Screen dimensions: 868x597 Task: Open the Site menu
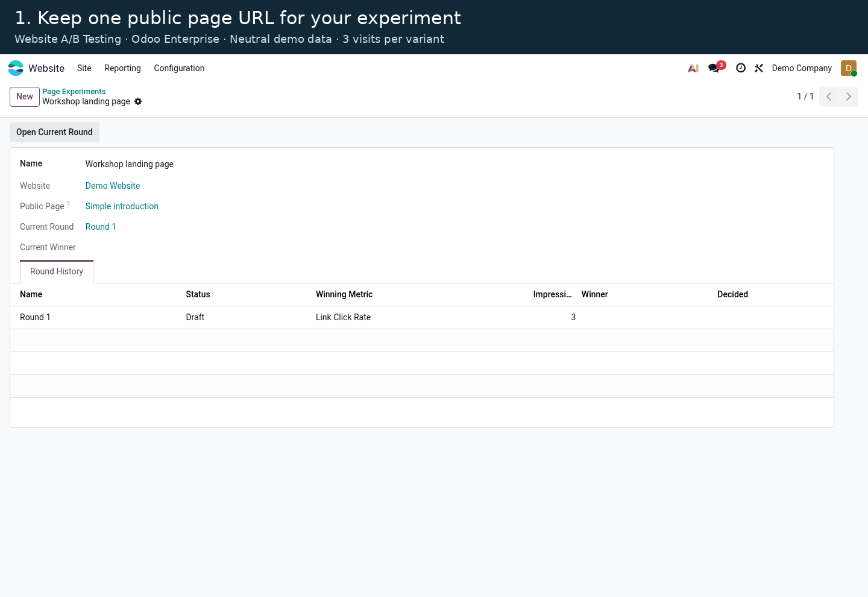click(x=84, y=68)
